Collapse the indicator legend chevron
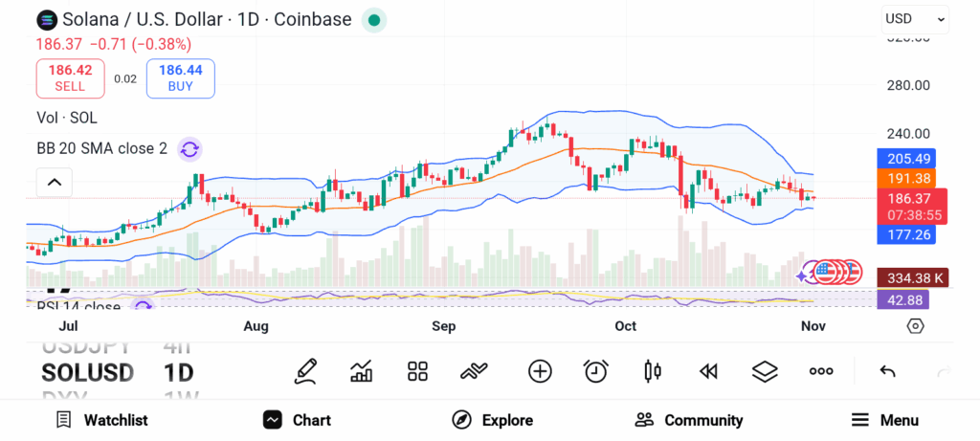Viewport: 980px width, 441px height. (55, 182)
